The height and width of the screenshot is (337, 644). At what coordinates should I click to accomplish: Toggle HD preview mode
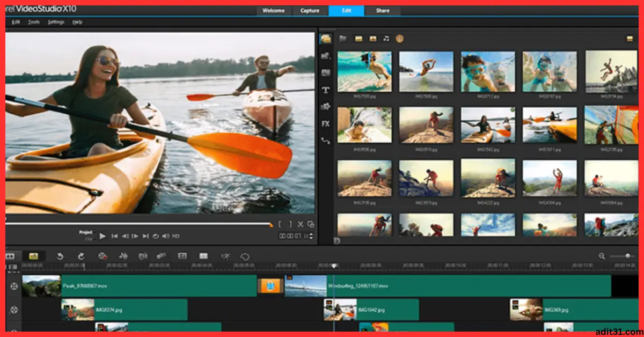(x=176, y=236)
